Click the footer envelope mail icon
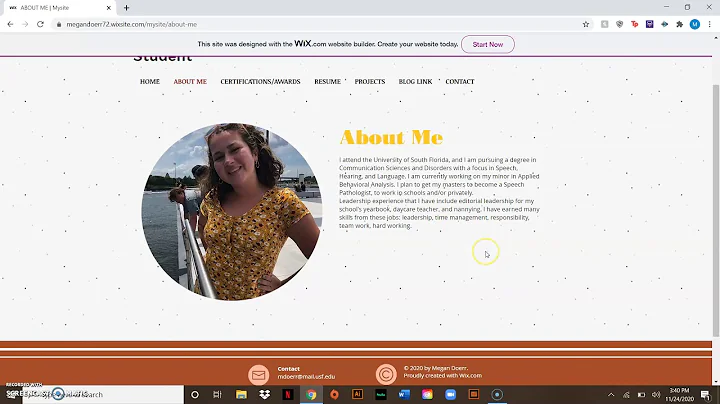The width and height of the screenshot is (720, 404). tap(259, 375)
